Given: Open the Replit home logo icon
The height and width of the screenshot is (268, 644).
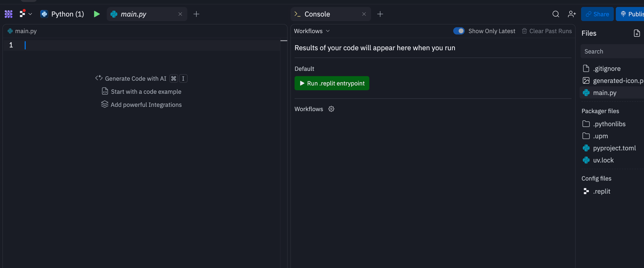Looking at the screenshot, I should [x=9, y=14].
